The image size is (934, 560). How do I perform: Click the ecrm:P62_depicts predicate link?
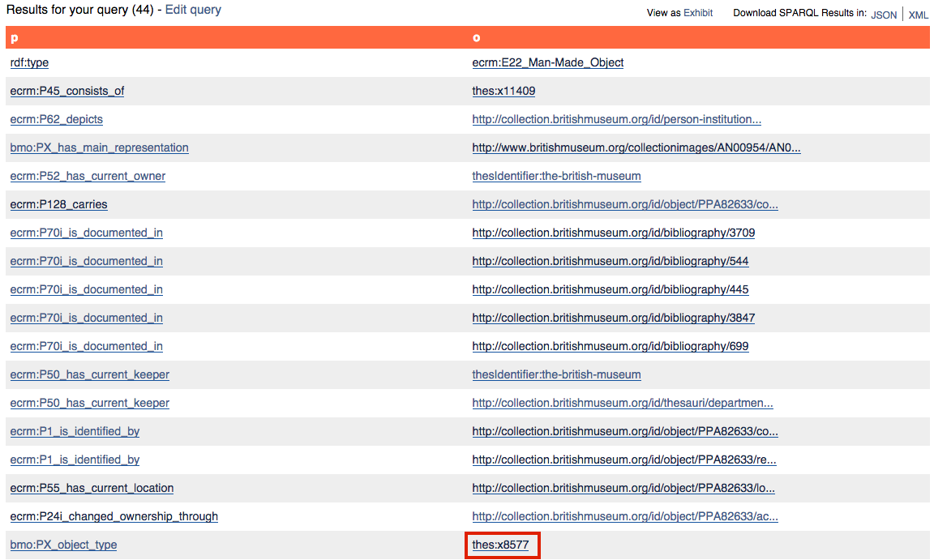coord(56,119)
